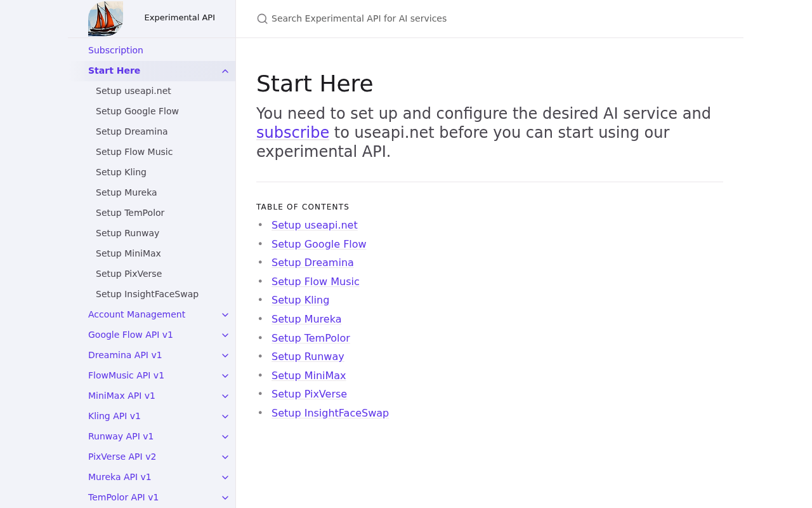The width and height of the screenshot is (812, 508).
Task: Open Setup Runway in table of contents
Action: click(x=308, y=357)
